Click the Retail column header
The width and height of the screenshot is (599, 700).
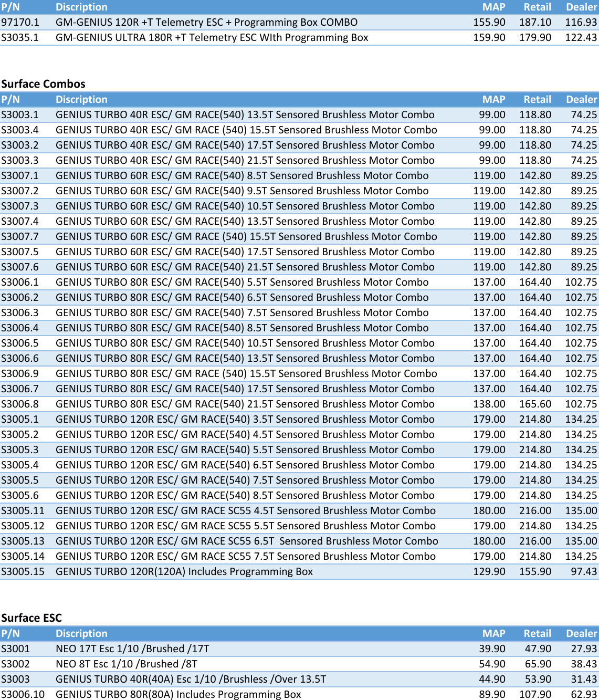(538, 7)
